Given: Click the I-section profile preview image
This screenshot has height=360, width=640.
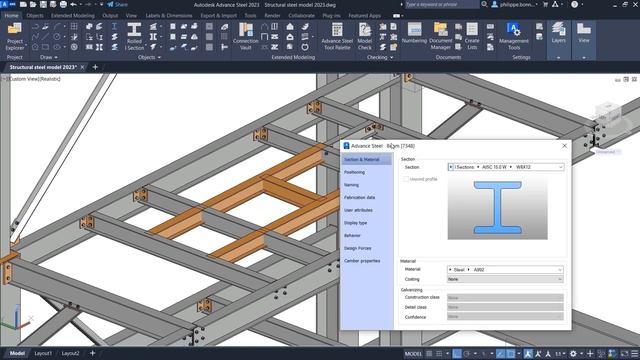Looking at the screenshot, I should pos(498,207).
